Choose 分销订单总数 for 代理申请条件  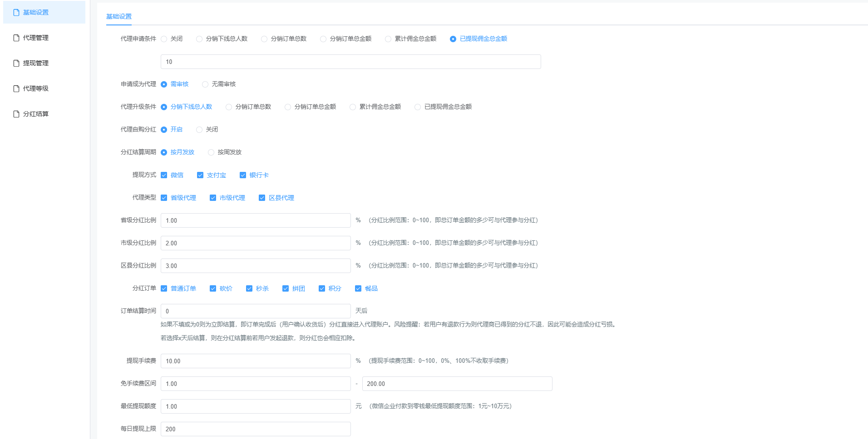[x=264, y=39]
